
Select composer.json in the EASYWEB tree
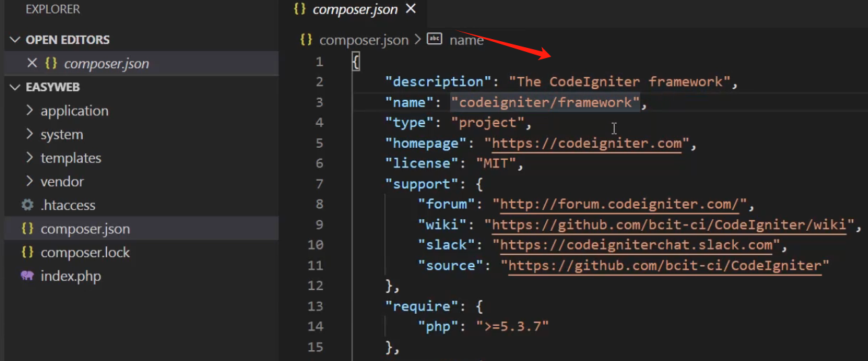pyautogui.click(x=85, y=229)
